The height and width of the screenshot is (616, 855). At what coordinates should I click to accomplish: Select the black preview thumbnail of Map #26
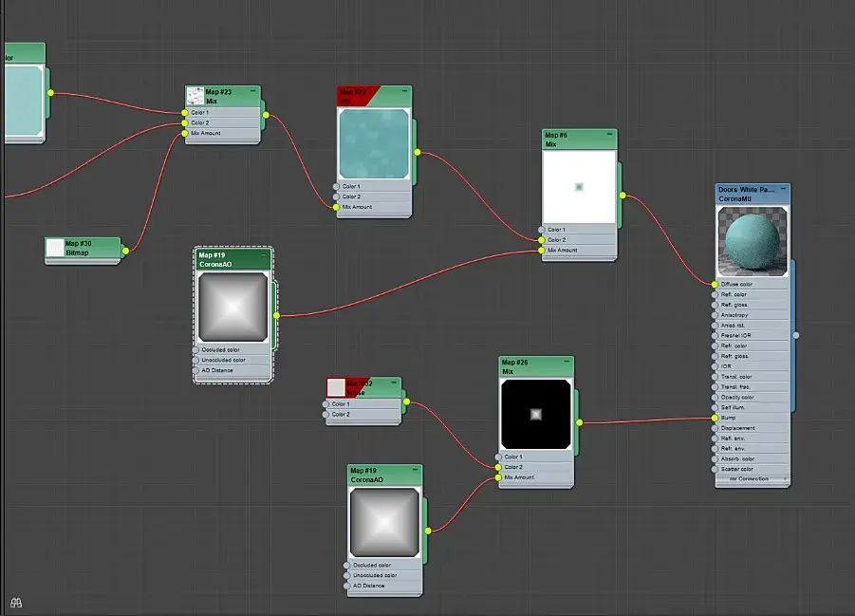536,415
